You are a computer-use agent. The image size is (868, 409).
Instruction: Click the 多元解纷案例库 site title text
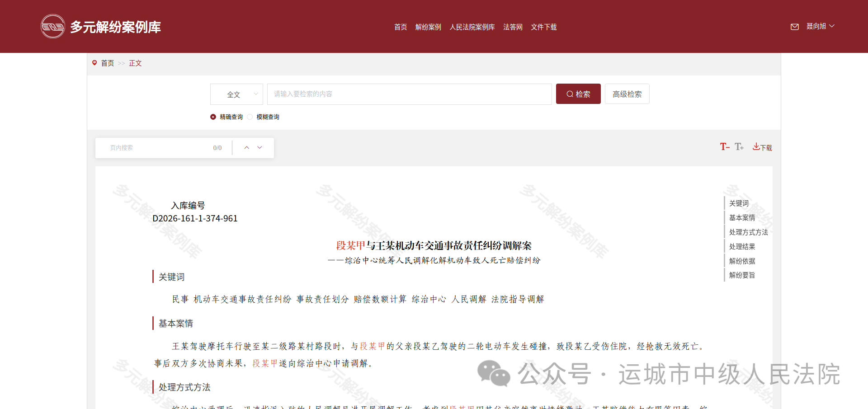pyautogui.click(x=115, y=27)
